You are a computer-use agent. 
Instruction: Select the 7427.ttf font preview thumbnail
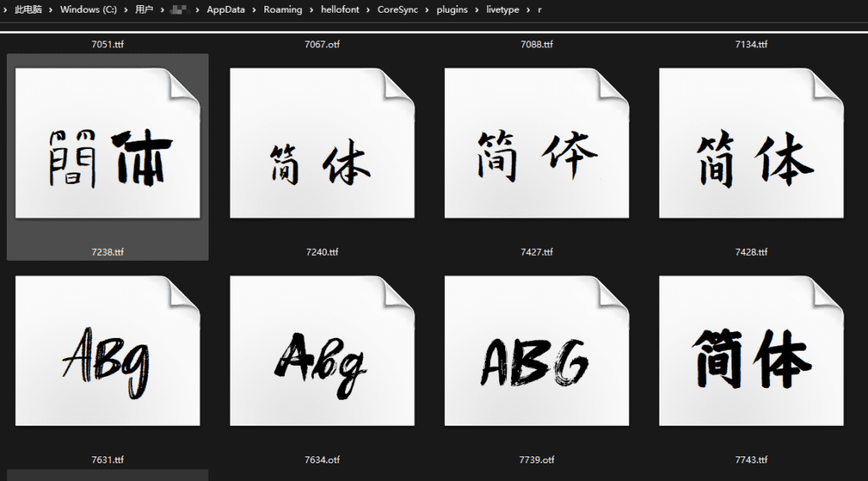[537, 144]
